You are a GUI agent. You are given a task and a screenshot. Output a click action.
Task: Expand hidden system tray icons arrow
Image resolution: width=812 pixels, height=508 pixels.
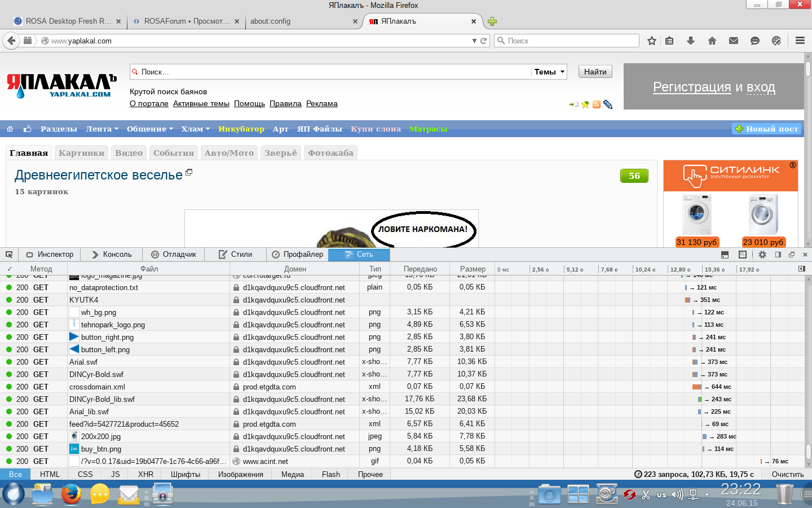click(x=707, y=494)
